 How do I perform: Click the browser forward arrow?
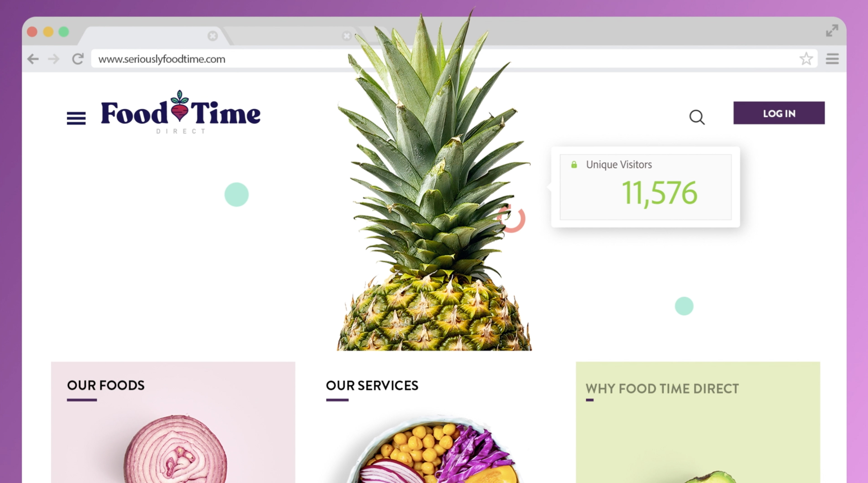pyautogui.click(x=54, y=59)
